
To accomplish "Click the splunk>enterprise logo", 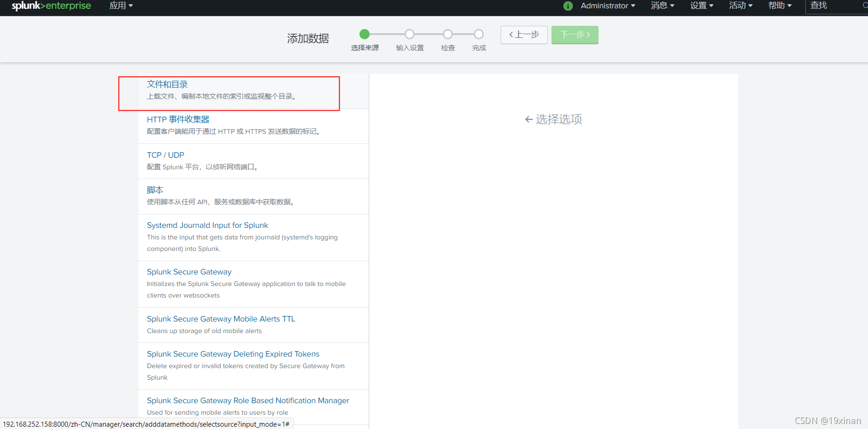I will 51,6.
